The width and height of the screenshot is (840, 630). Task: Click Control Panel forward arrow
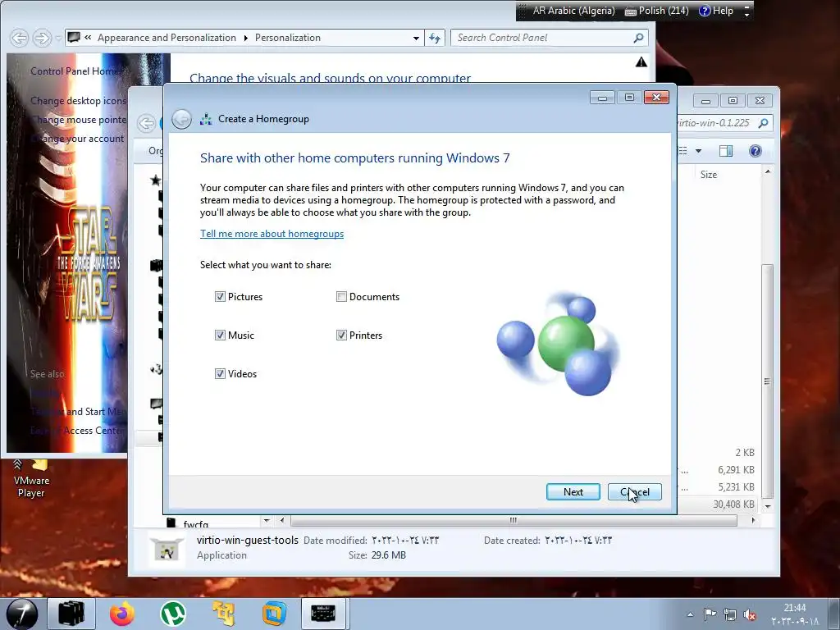tap(41, 38)
